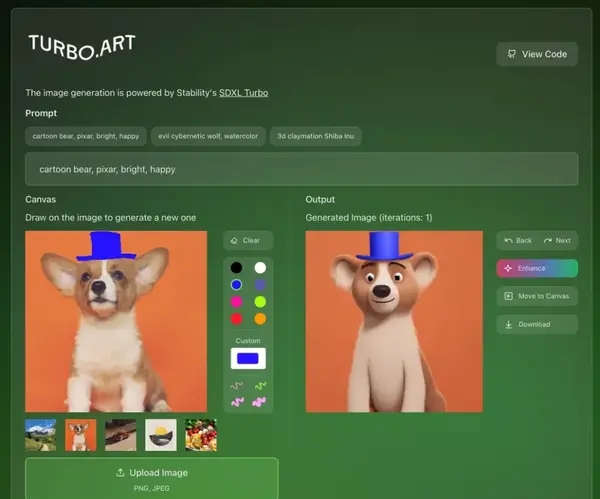This screenshot has height=499, width=600.
Task: Click the prompt text input field
Action: point(302,169)
